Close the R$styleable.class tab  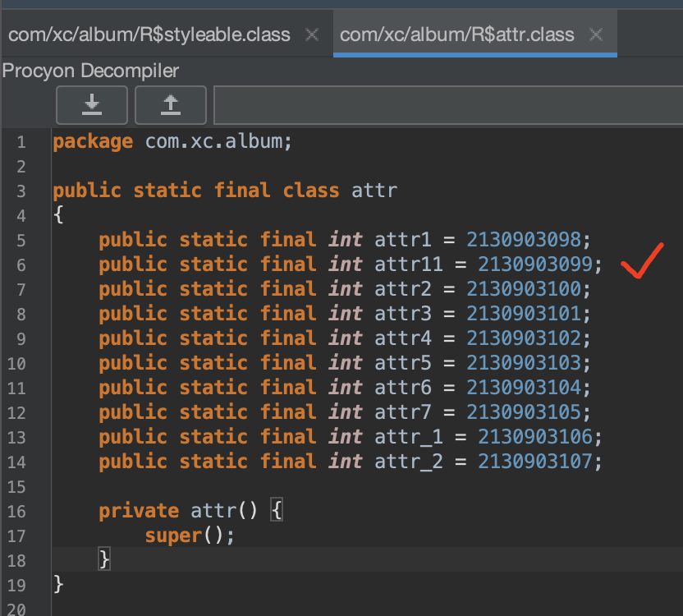coord(311,34)
